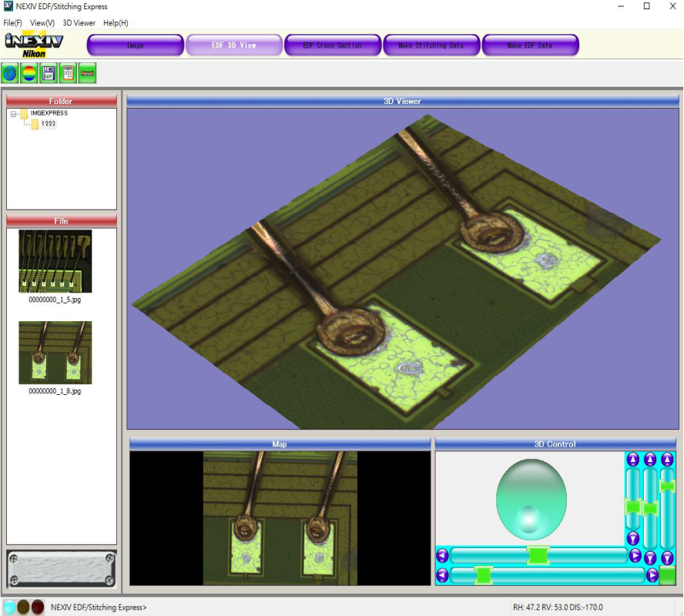Click the calculator icon in the toolbar
This screenshot has width=684, height=616.
[68, 73]
